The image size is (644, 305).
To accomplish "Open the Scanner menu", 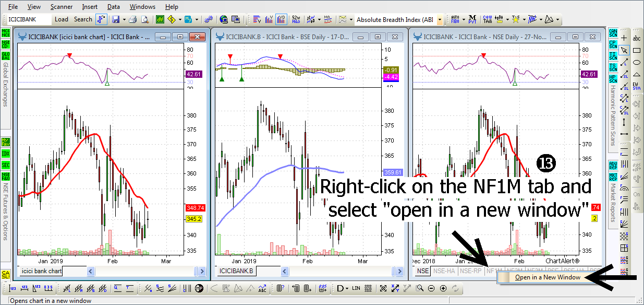I will pos(62,7).
